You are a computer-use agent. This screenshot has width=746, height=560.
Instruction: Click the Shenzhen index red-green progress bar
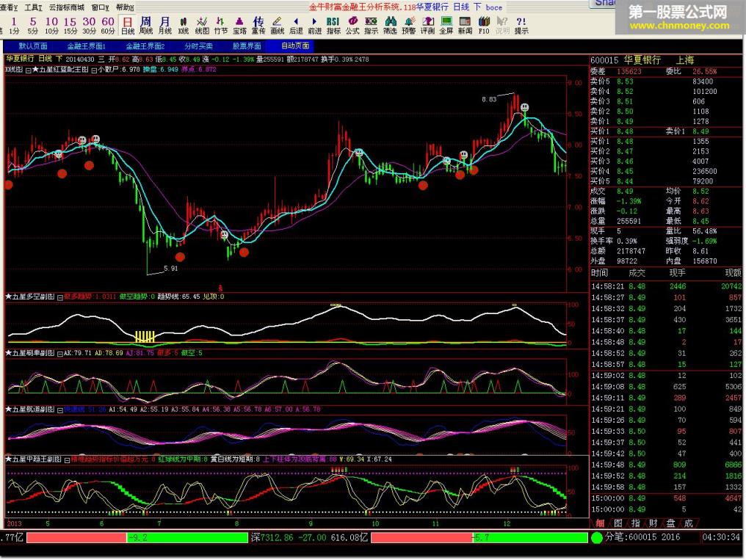pos(479,538)
